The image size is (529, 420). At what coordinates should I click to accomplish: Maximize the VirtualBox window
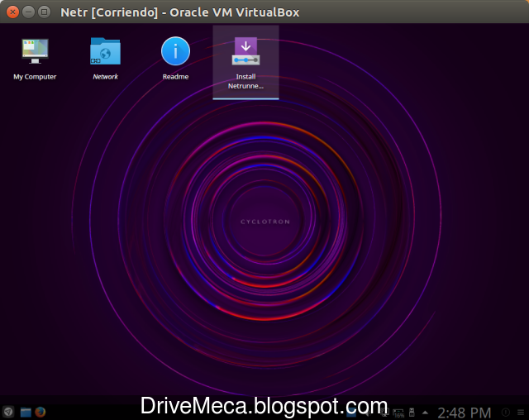click(x=44, y=12)
